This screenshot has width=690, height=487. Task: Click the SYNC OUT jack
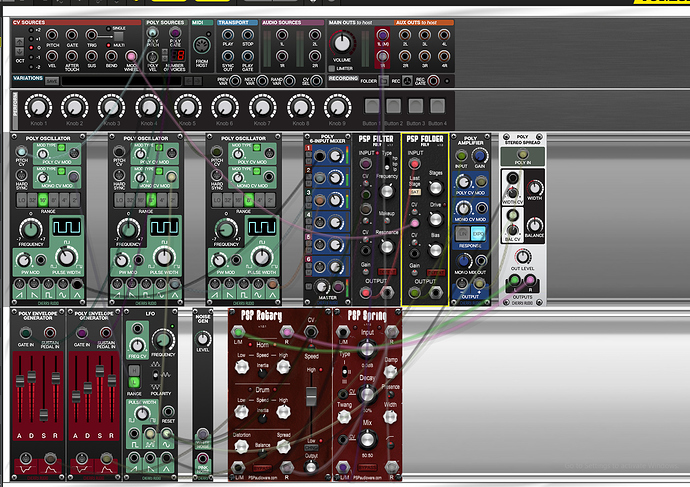[x=228, y=56]
